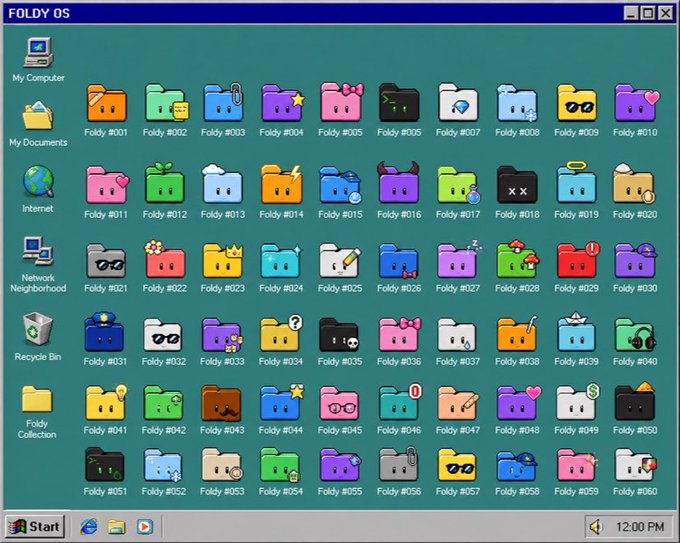Select the devil-horned Foldy #016

tap(399, 183)
